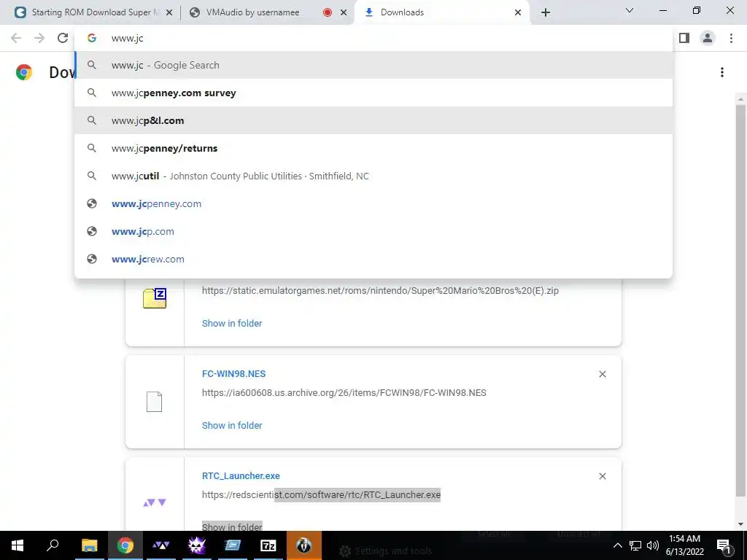Choose 'www.jcp&l.com' suggestion

point(373,120)
